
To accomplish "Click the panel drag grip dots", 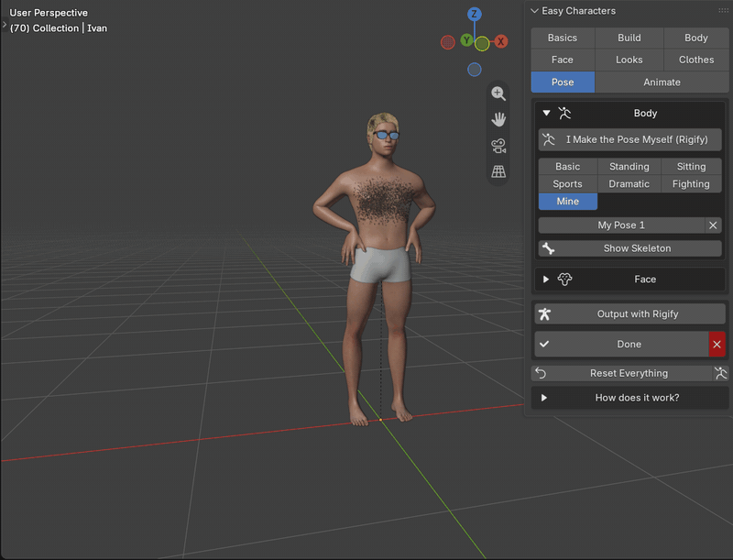I will pos(723,10).
